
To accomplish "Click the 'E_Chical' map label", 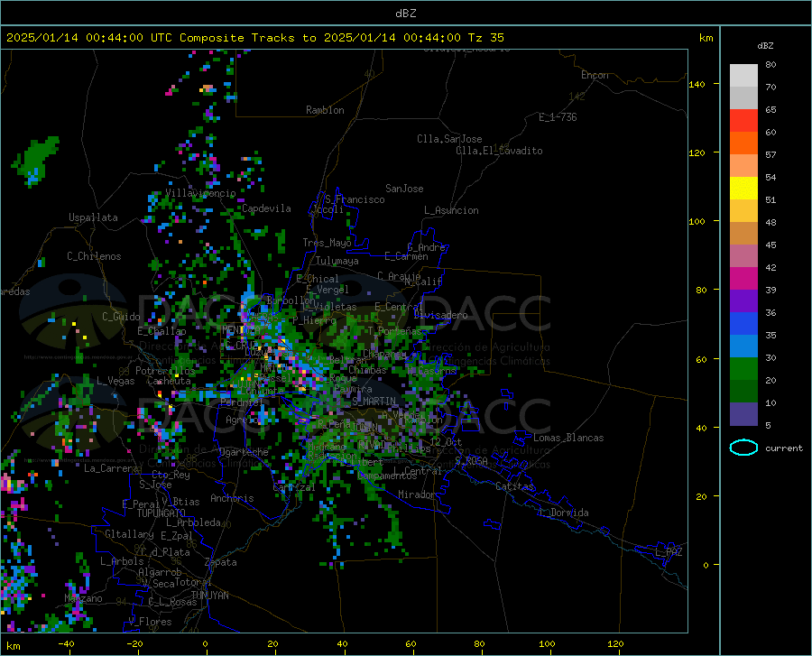I will pos(318,279).
